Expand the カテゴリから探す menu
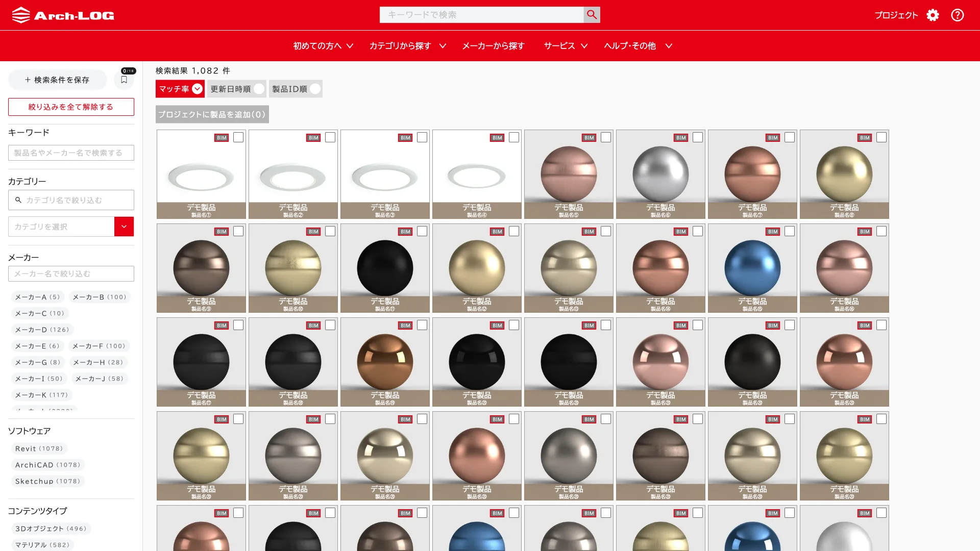The height and width of the screenshot is (551, 980). (x=407, y=46)
